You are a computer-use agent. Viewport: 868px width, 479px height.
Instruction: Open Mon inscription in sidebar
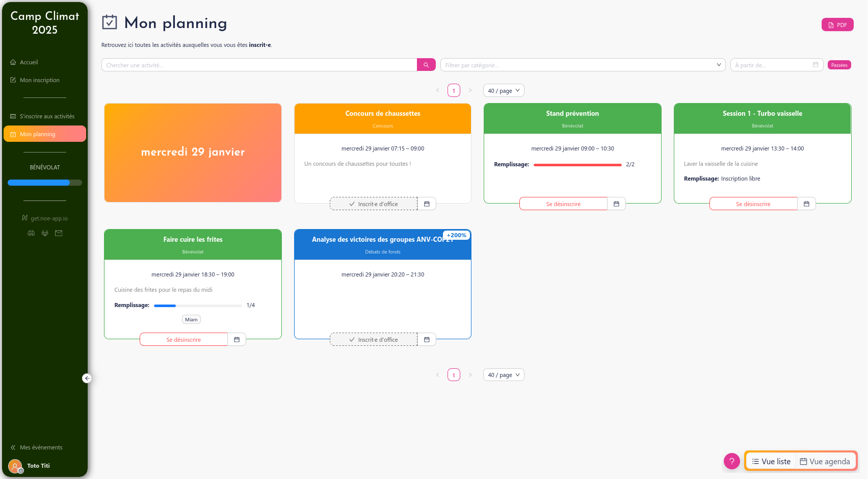[x=39, y=80]
